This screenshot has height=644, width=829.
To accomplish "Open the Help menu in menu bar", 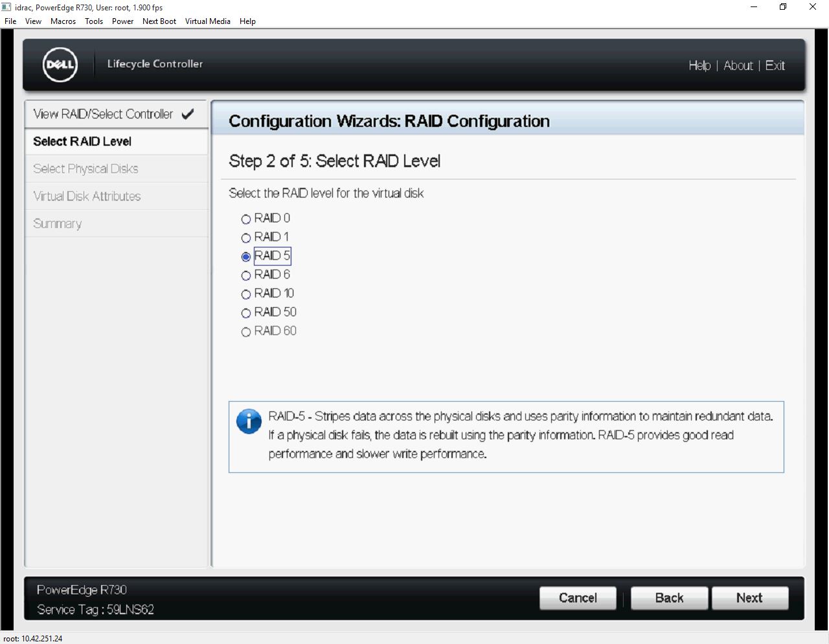I will (247, 21).
